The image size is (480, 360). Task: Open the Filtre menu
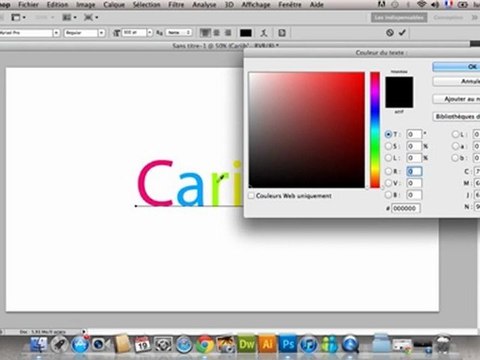click(176, 5)
